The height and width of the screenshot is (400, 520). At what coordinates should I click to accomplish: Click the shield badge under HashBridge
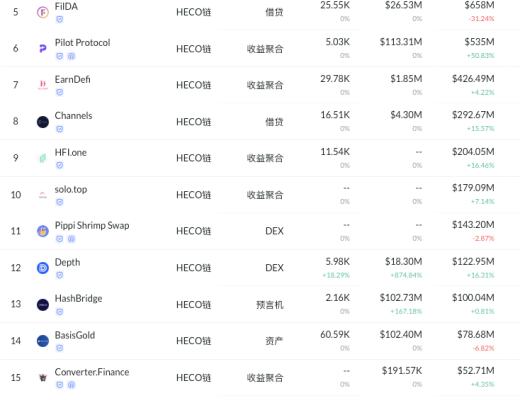click(60, 312)
